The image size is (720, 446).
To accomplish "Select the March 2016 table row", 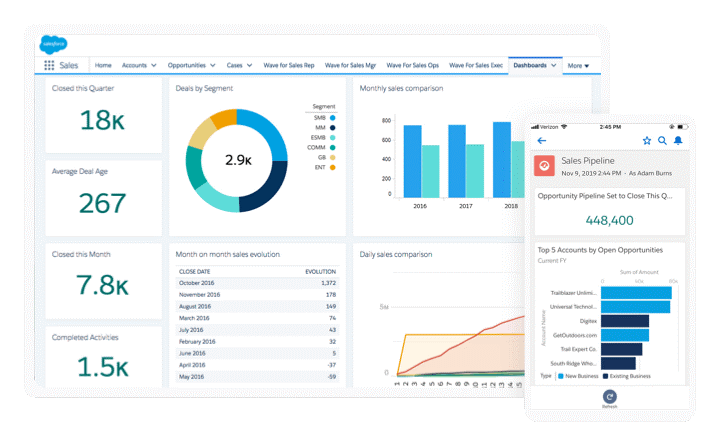I will [x=257, y=318].
